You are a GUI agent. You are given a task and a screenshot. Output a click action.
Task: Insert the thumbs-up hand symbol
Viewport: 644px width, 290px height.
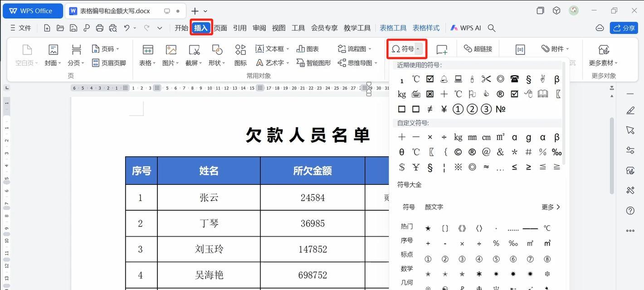[x=486, y=94]
